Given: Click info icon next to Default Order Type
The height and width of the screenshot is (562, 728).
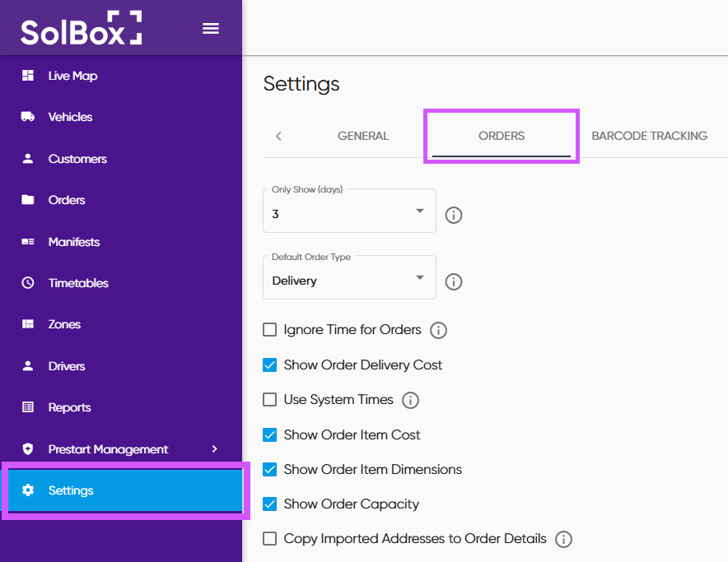Looking at the screenshot, I should coord(454,281).
